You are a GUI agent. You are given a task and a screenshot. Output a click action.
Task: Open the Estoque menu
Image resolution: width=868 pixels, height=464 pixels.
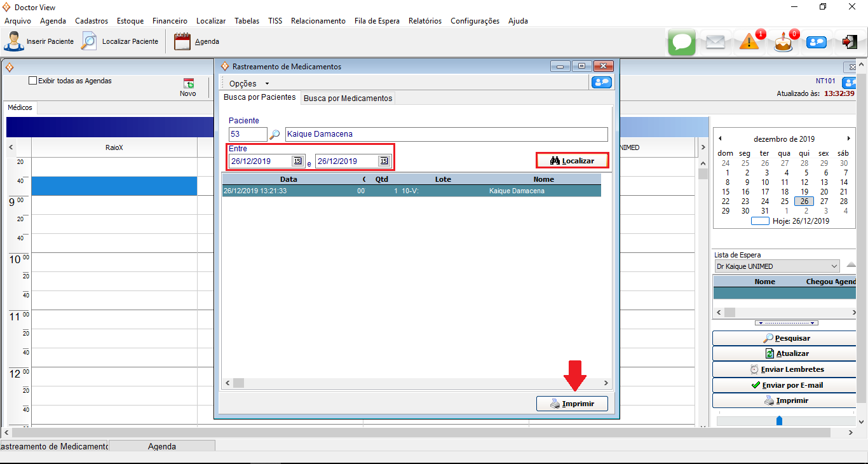(x=130, y=21)
